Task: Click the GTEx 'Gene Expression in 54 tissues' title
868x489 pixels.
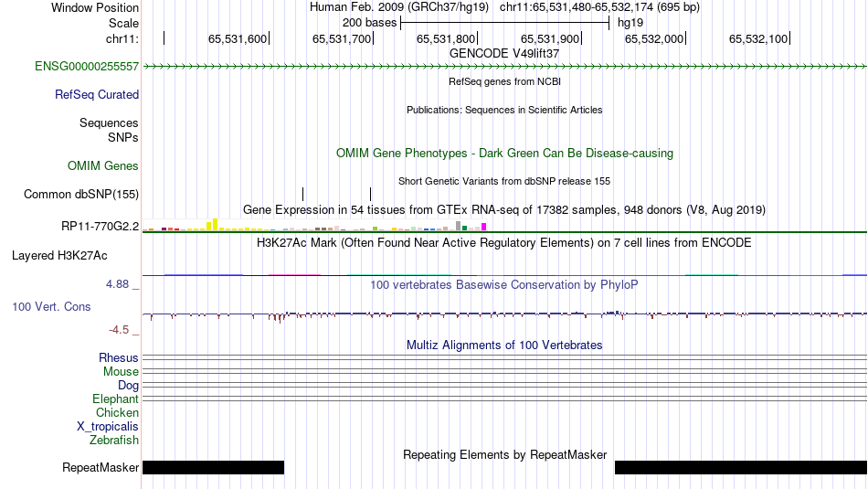Action: click(x=504, y=210)
